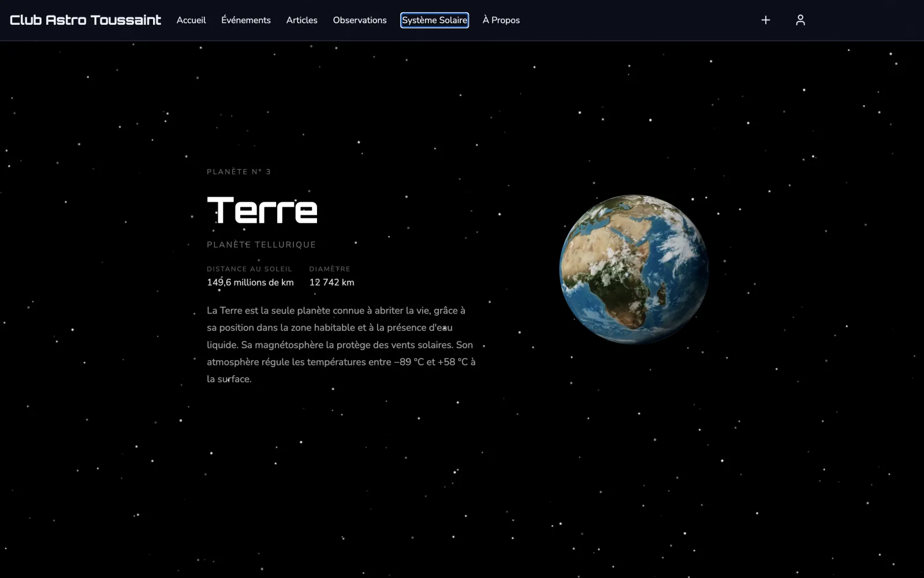Click the DIAMÈTRE label

click(330, 269)
